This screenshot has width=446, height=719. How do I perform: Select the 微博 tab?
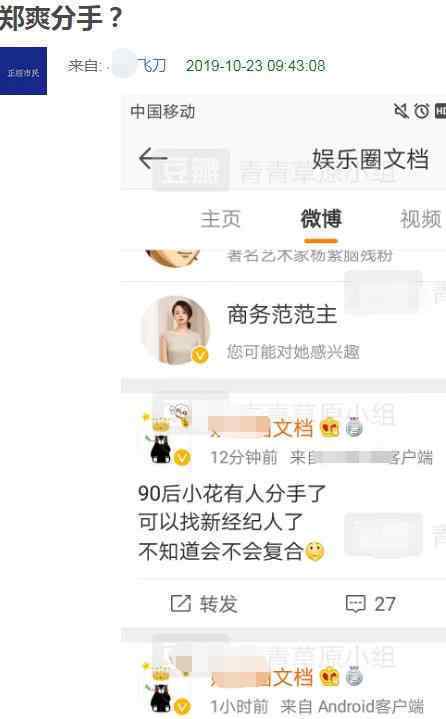(x=321, y=218)
